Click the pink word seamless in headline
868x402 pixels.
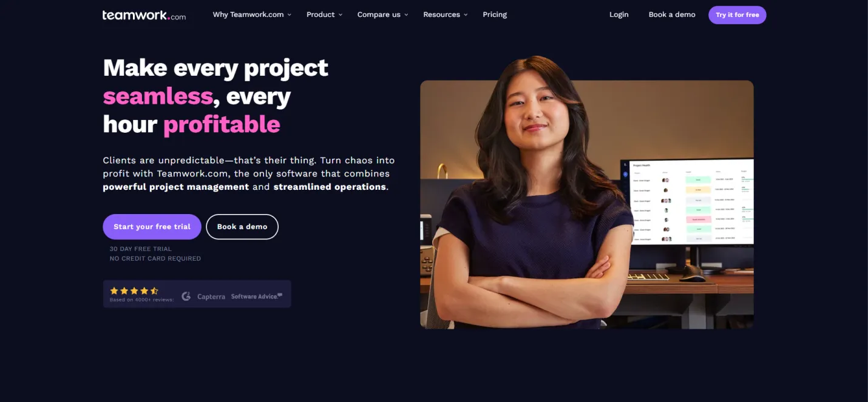[x=158, y=96]
